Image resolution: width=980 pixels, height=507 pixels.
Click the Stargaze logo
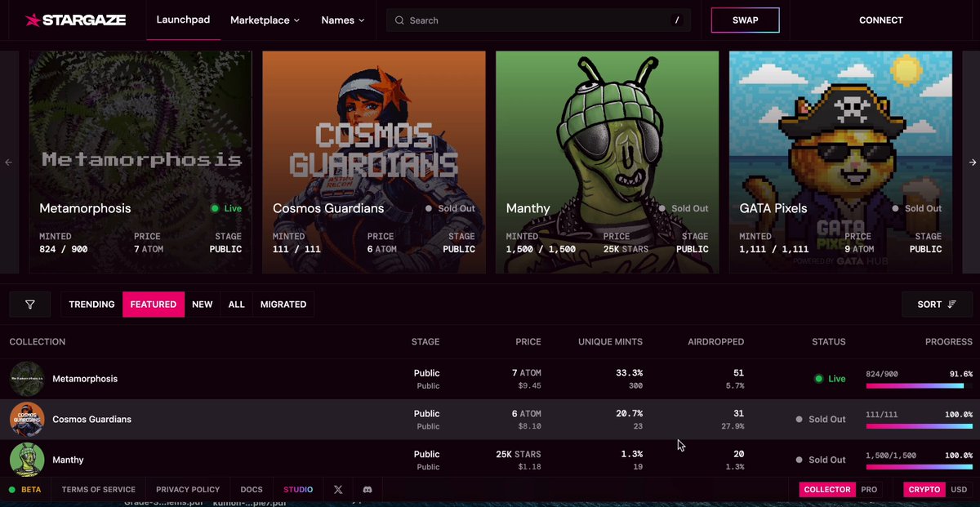coord(75,20)
